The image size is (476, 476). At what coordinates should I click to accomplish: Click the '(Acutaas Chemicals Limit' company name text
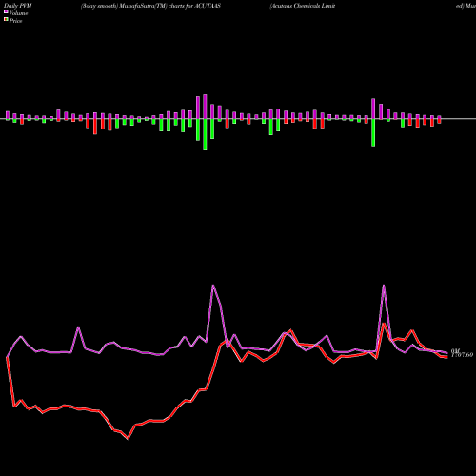(303, 6)
